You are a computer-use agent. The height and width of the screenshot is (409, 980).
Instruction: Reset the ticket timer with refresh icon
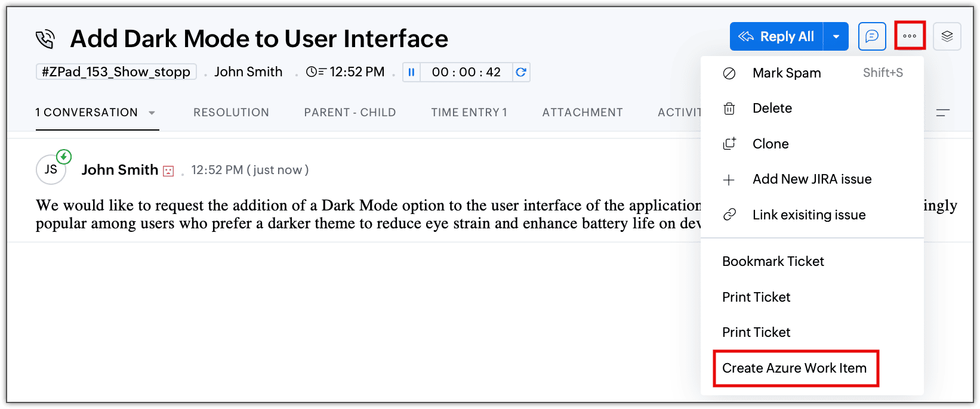point(521,72)
